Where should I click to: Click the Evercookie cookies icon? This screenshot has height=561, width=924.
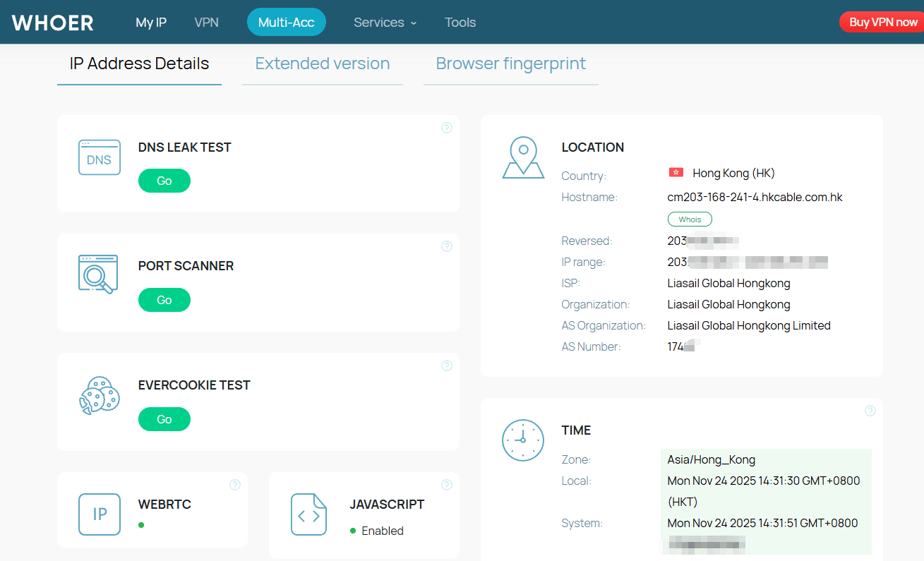99,396
